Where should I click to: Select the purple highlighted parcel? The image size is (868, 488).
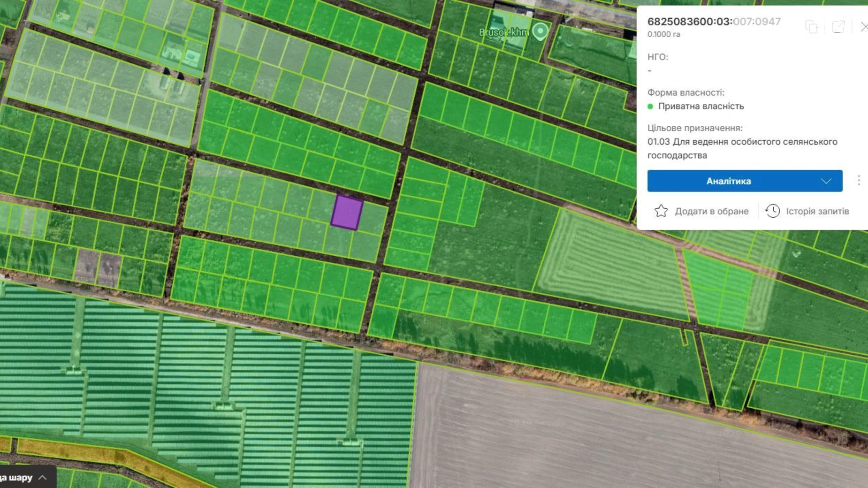click(x=347, y=213)
